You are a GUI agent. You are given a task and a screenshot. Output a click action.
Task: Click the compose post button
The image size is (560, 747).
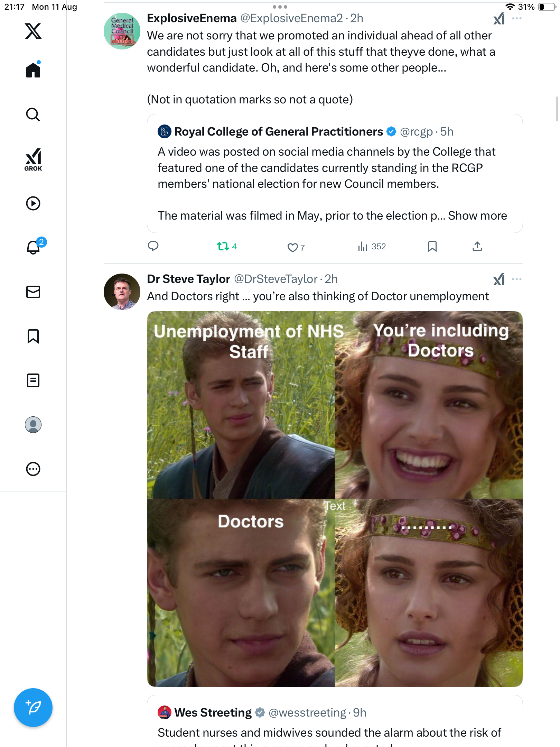coord(33,708)
